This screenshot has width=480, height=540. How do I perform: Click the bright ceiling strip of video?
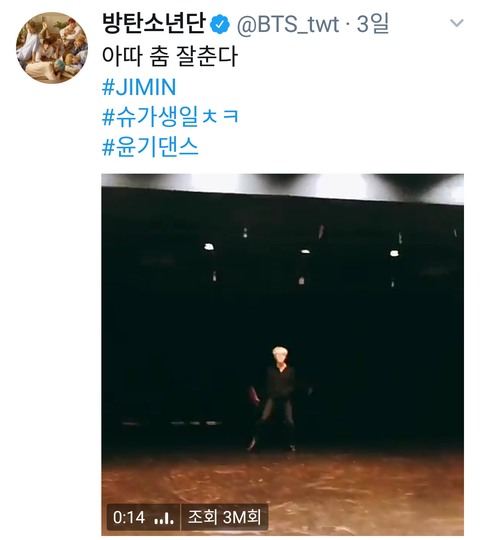(x=282, y=186)
